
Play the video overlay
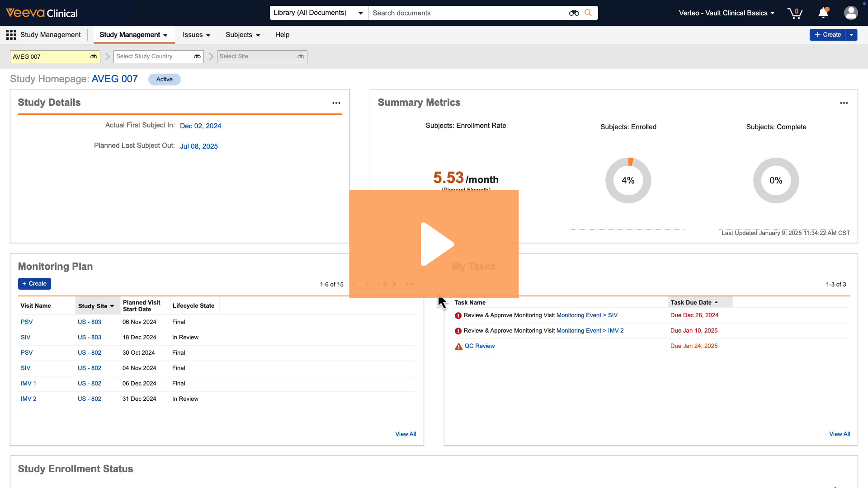434,244
